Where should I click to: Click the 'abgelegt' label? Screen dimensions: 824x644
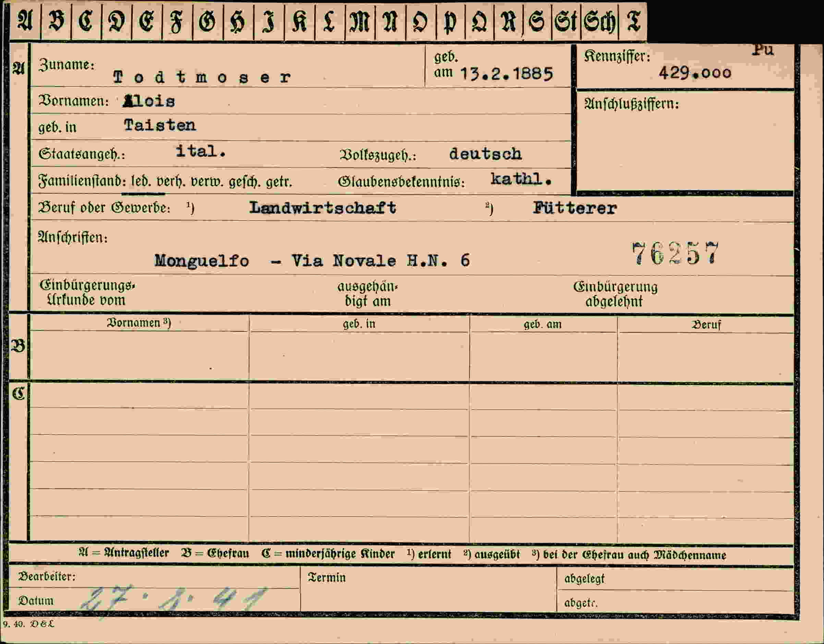[x=584, y=579]
